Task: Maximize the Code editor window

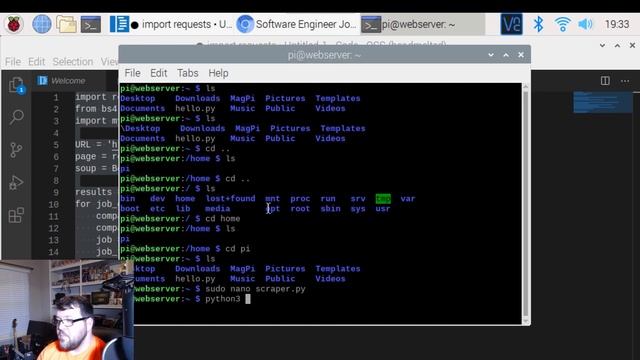Action: [x=617, y=45]
